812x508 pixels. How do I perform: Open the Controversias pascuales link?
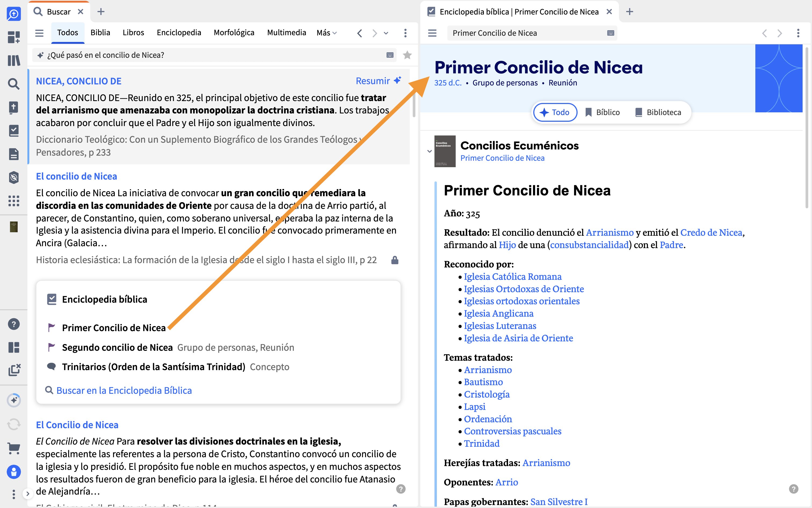(512, 431)
